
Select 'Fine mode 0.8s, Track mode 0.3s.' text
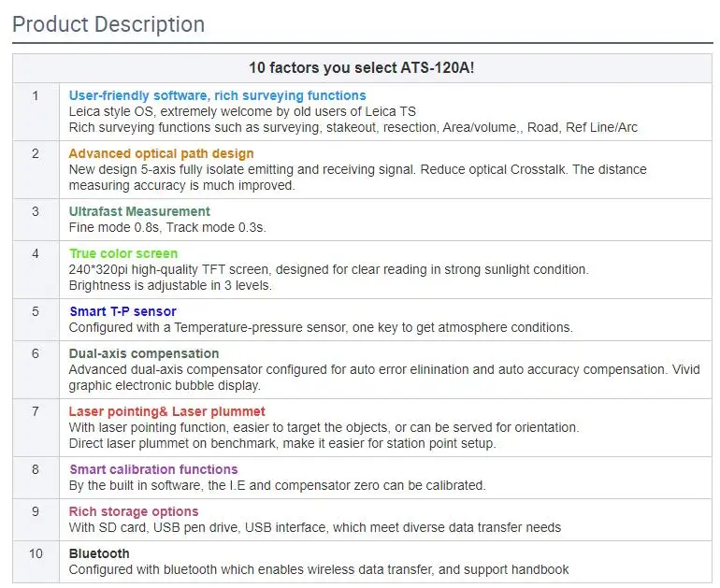coord(167,227)
